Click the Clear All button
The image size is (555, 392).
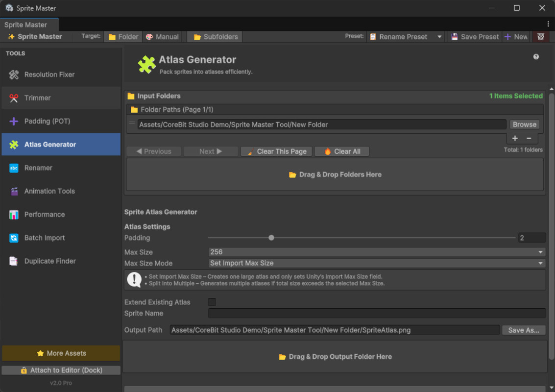(341, 151)
